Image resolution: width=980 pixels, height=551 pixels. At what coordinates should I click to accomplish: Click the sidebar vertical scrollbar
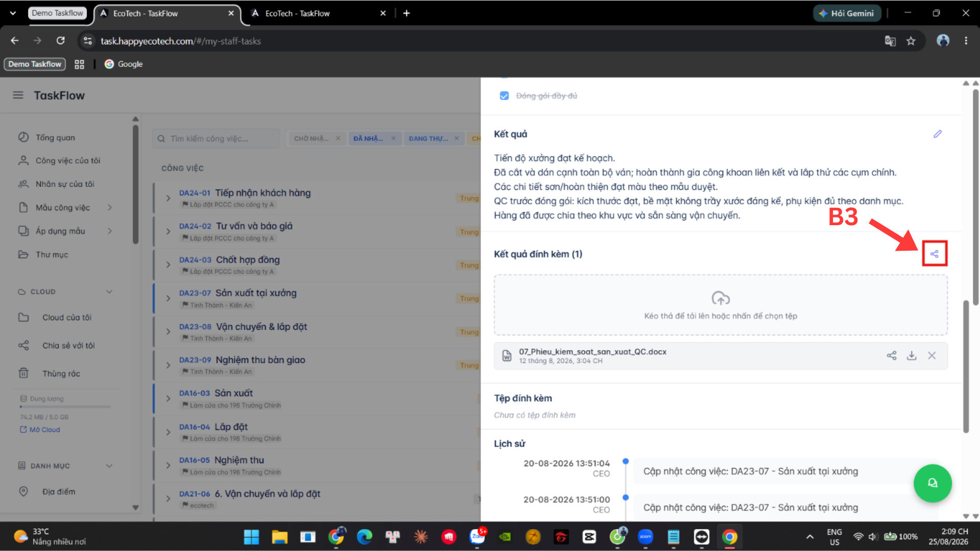tap(135, 184)
